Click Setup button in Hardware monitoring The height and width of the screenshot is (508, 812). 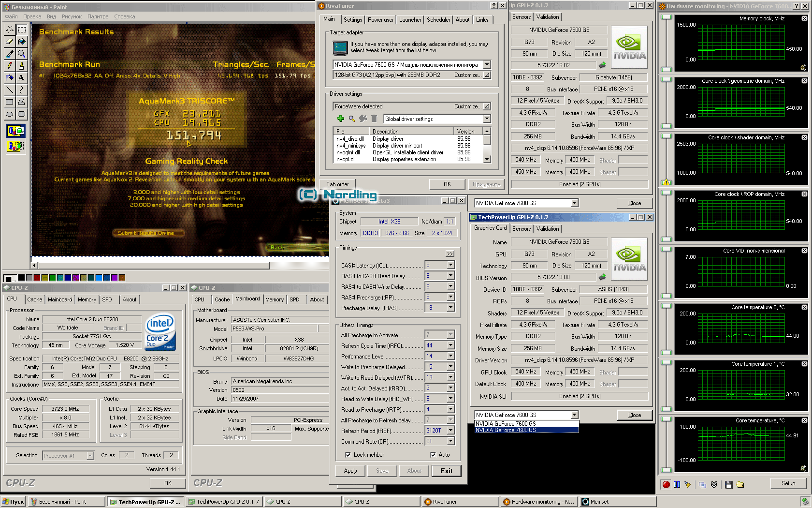pos(788,483)
